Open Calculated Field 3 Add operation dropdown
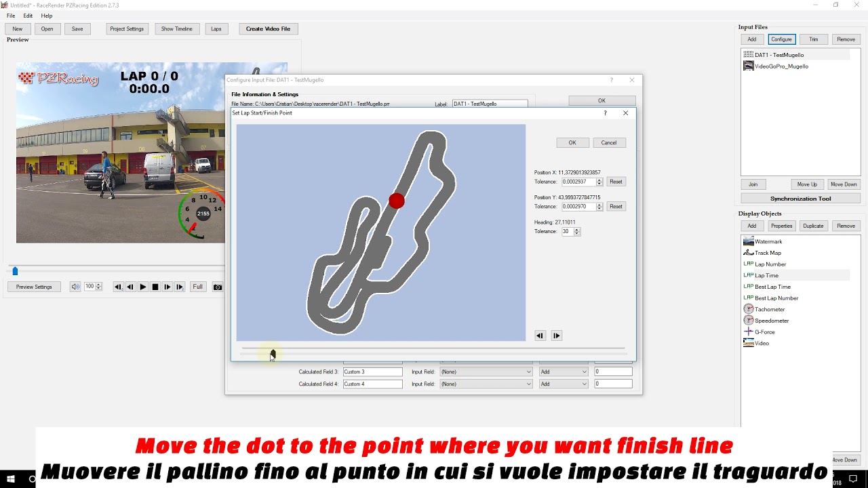The image size is (868, 488). pos(564,372)
